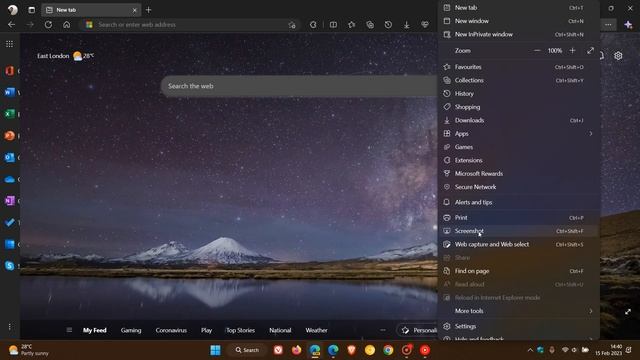Zoom out with minus button
Image resolution: width=640 pixels, height=360 pixels.
pos(537,51)
